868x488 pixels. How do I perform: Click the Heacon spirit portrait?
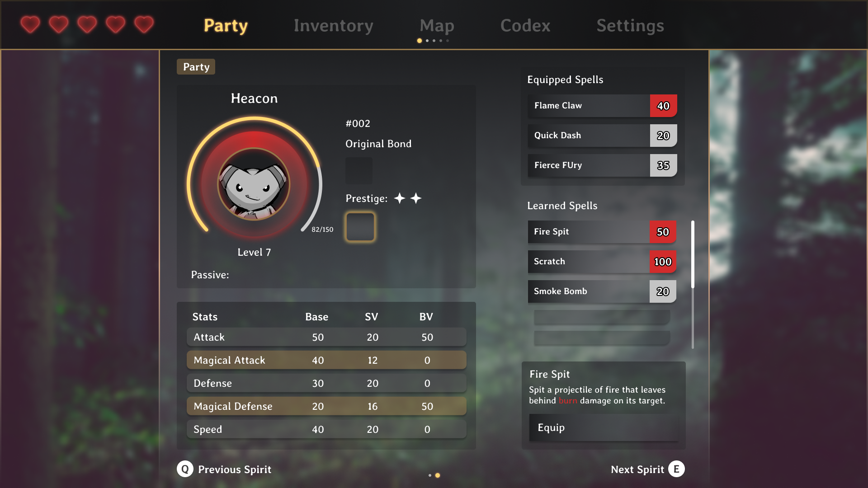coord(254,184)
